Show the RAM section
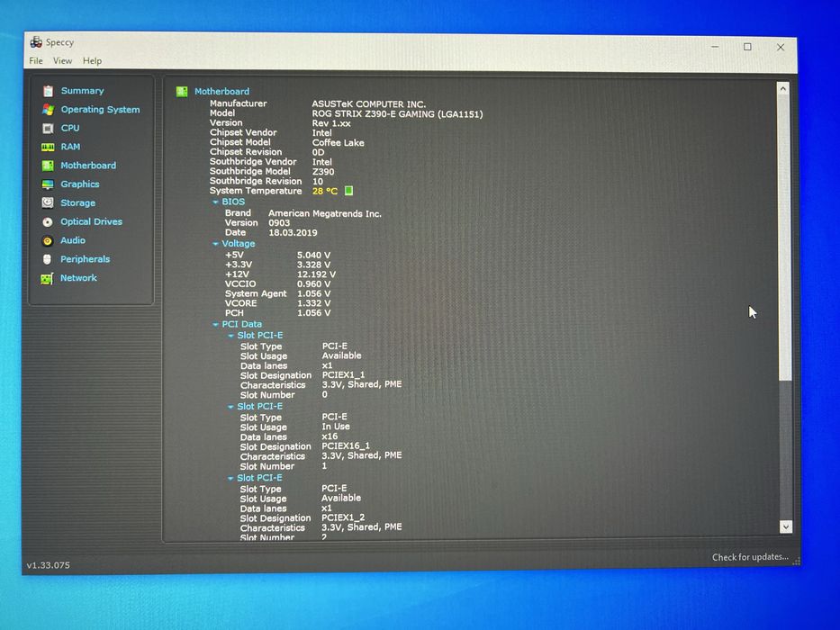This screenshot has width=840, height=630. click(70, 146)
